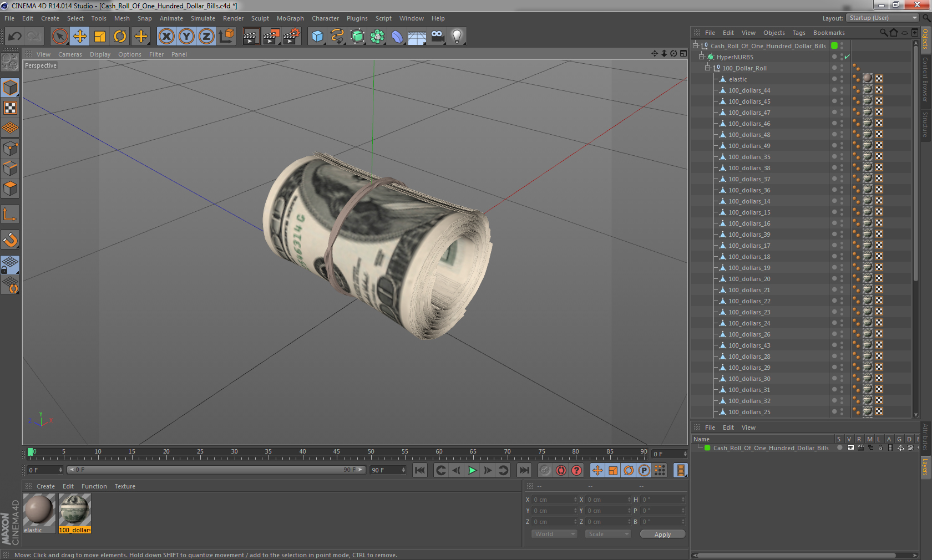Click the coordinate system icon
This screenshot has height=560, width=932.
click(x=226, y=37)
